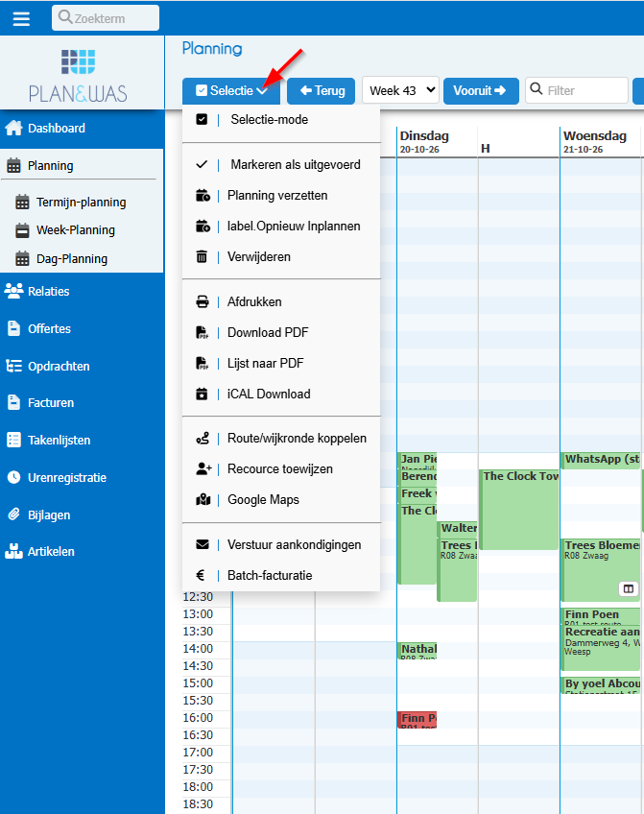Choose Route/wijkronde koppelen entry

click(x=281, y=438)
